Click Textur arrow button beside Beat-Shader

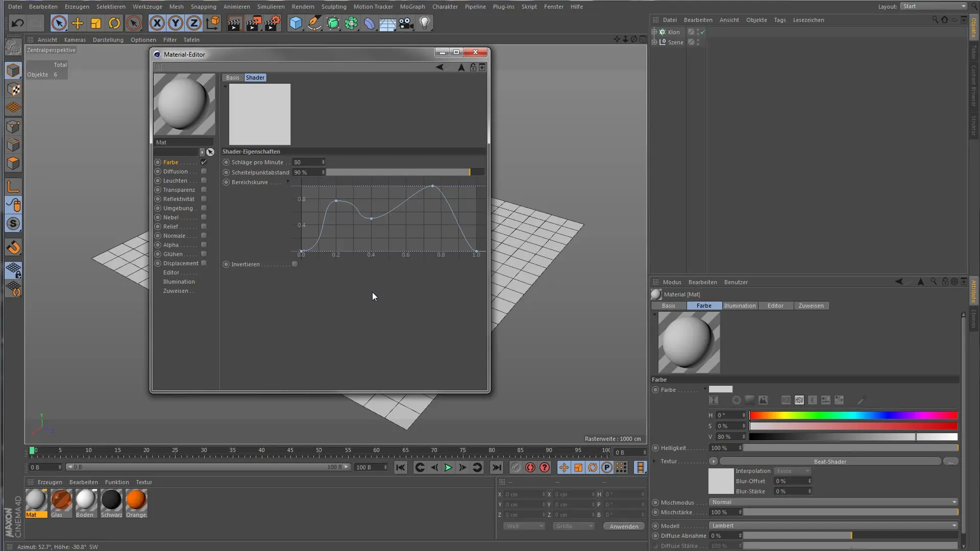713,462
